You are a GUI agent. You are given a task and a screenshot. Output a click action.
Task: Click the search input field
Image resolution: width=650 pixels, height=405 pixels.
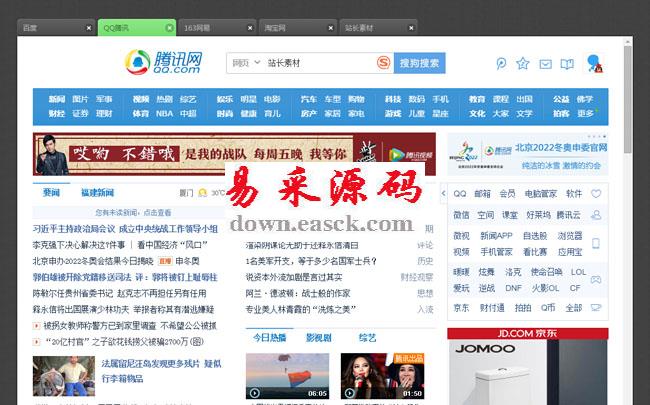pyautogui.click(x=318, y=63)
